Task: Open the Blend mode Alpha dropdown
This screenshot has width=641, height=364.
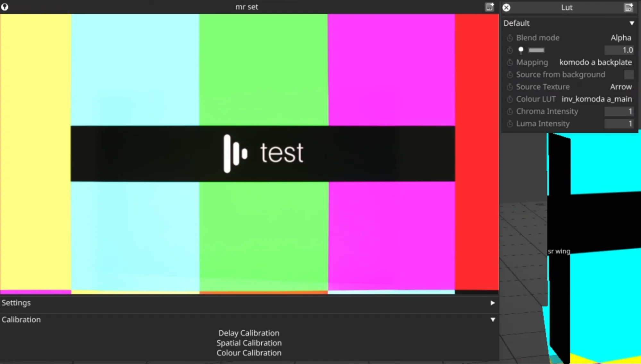Action: (620, 38)
